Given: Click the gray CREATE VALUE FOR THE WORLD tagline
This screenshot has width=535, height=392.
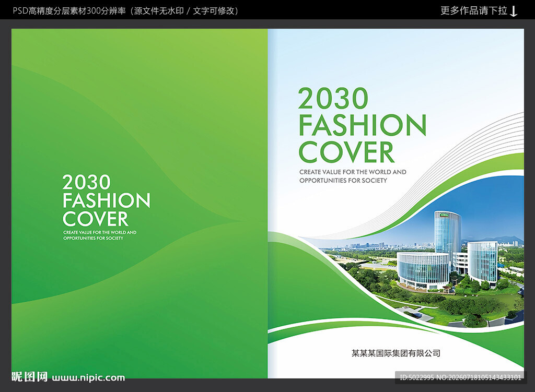Looking at the screenshot, I should coord(353,172).
